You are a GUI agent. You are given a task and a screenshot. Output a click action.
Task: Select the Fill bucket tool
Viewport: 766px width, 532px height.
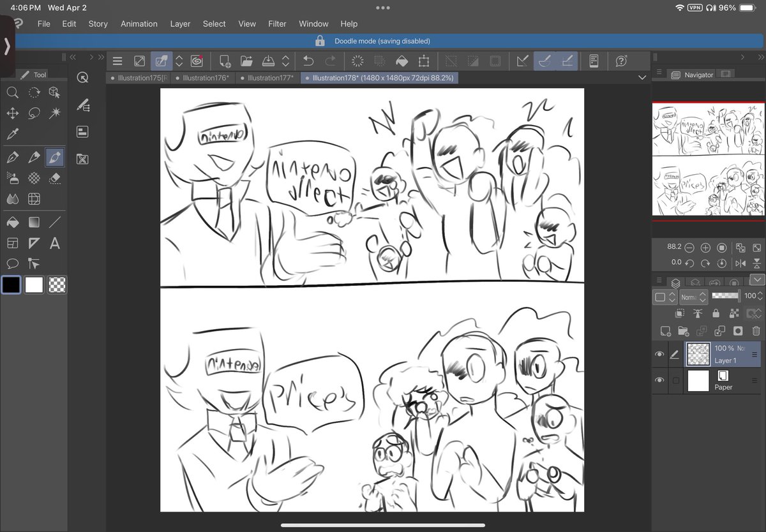[12, 222]
